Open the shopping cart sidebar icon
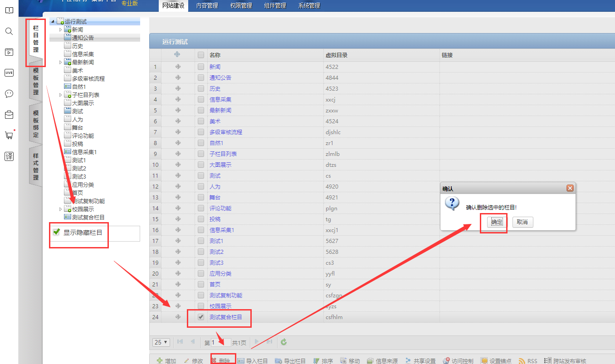615x364 pixels. pos(9,135)
